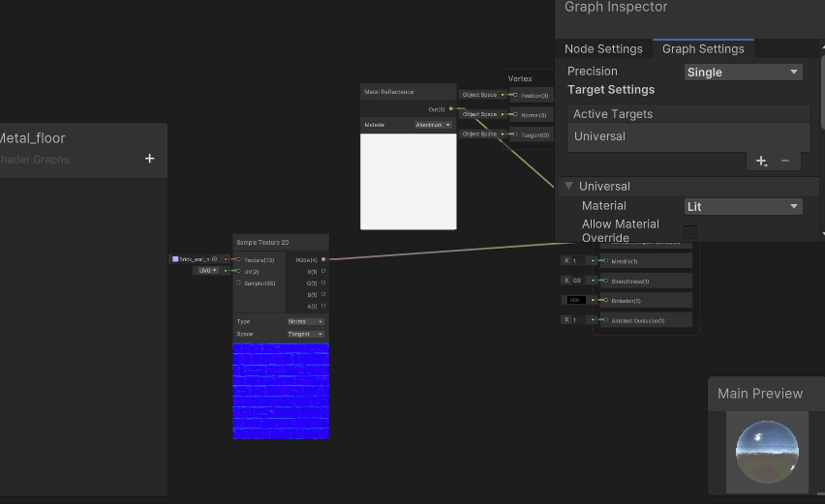Change the Metal Reflectance material from Aluminium
825x504 pixels.
434,125
